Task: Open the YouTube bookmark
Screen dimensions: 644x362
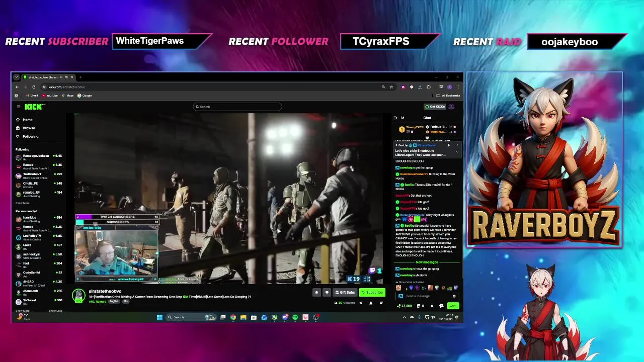Action: point(50,96)
